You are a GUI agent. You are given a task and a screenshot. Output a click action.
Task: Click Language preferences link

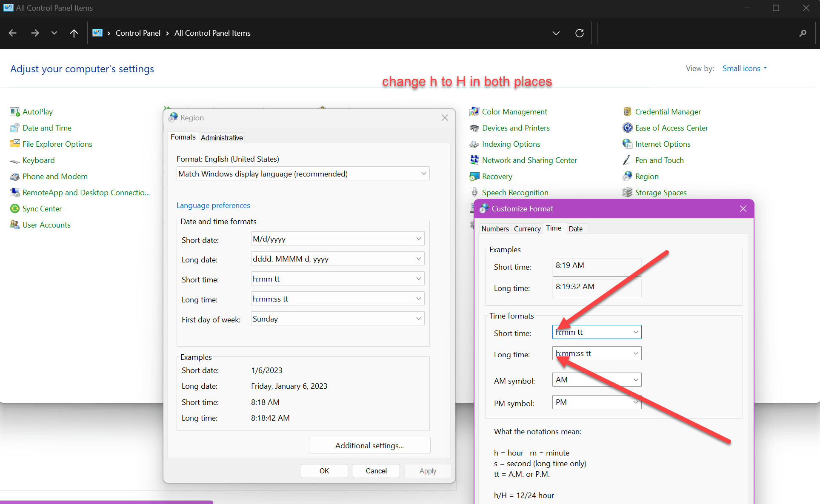pos(213,205)
